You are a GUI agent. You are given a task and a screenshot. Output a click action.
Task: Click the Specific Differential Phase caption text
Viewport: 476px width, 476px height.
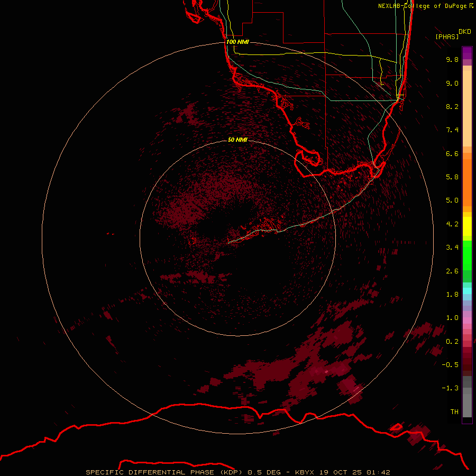[x=237, y=472]
